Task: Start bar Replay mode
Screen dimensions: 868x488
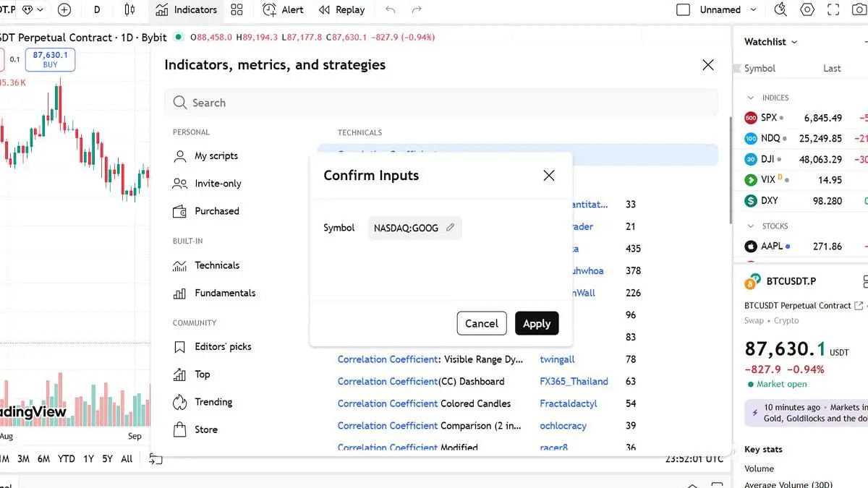Action: tap(342, 10)
